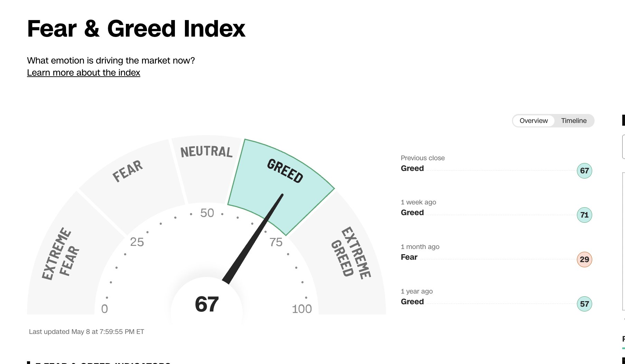Click the 75 tick mark on gauge
625x364 pixels.
pyautogui.click(x=276, y=242)
